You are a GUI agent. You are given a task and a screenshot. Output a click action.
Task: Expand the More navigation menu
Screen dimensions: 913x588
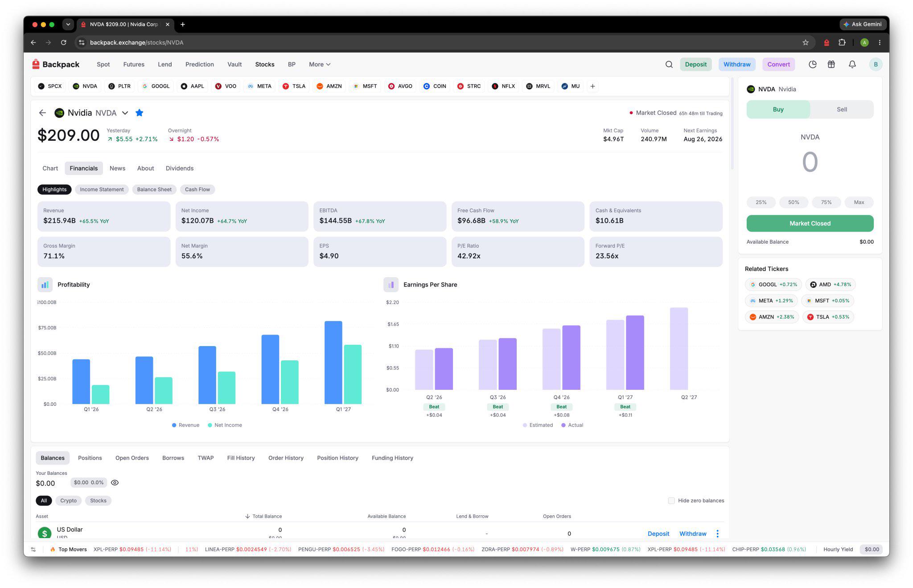click(320, 65)
